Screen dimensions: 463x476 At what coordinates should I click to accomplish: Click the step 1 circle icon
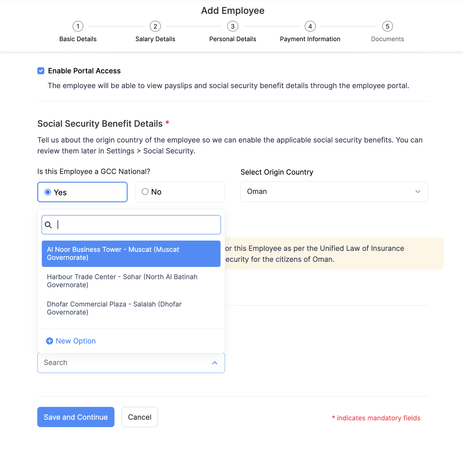tap(78, 26)
